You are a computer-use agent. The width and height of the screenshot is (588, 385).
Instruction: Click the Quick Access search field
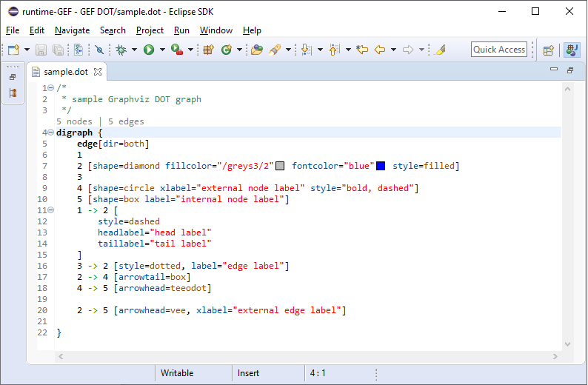pos(499,50)
